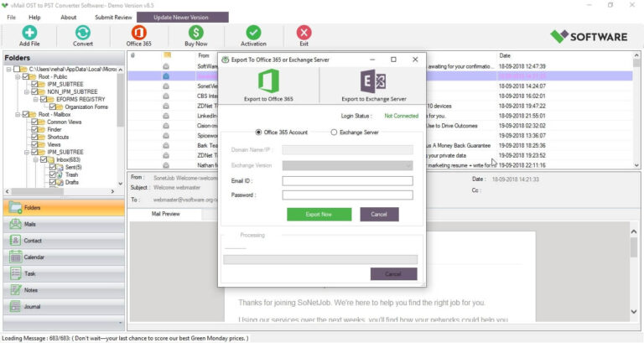The image size is (644, 343).
Task: Click Cancel next to Export Now
Action: (379, 215)
